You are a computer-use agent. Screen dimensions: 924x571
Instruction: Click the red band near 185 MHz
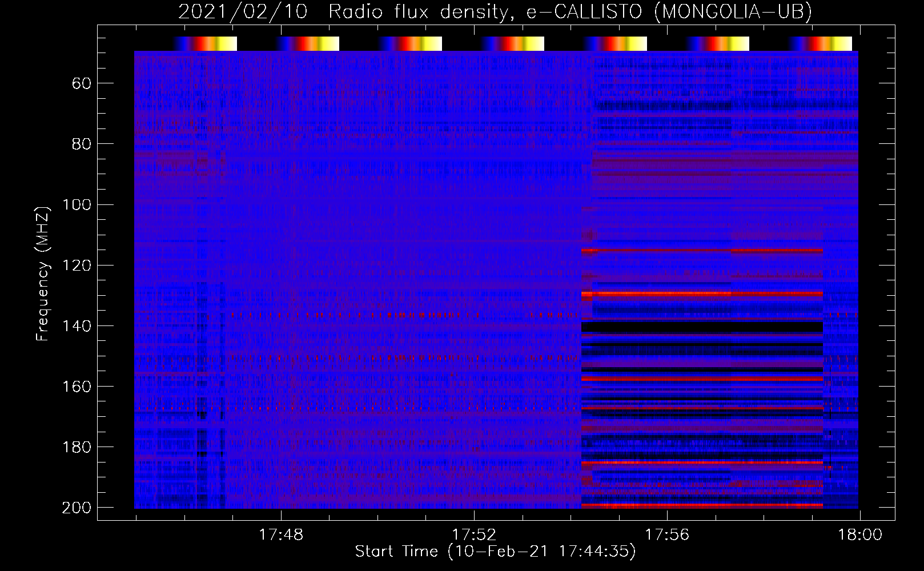702,462
